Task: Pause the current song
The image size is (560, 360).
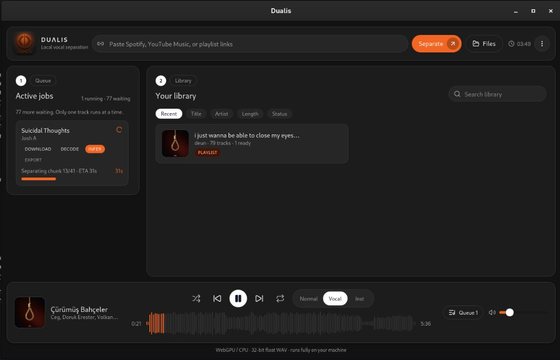Action: (x=238, y=298)
